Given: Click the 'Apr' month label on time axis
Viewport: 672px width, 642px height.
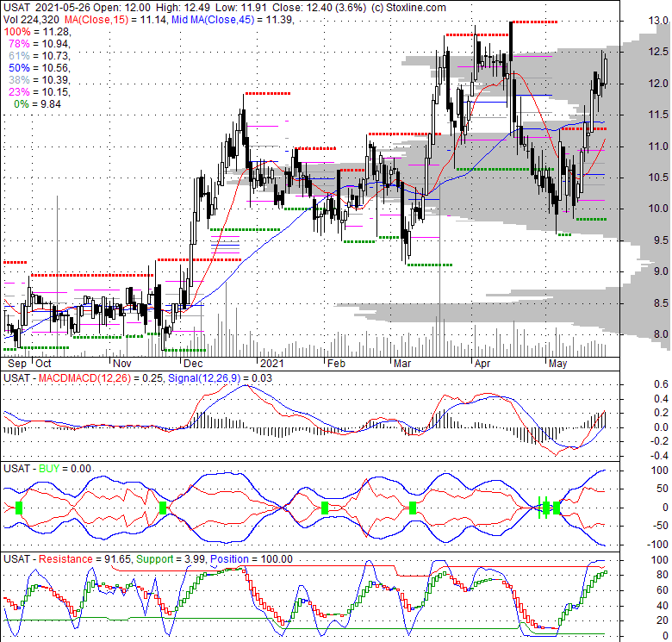Looking at the screenshot, I should point(482,364).
